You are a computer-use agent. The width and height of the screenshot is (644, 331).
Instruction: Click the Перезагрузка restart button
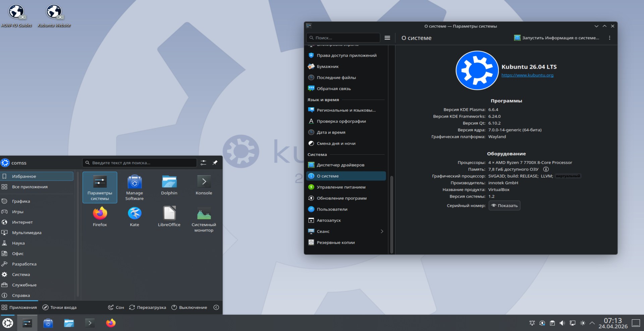click(x=148, y=308)
